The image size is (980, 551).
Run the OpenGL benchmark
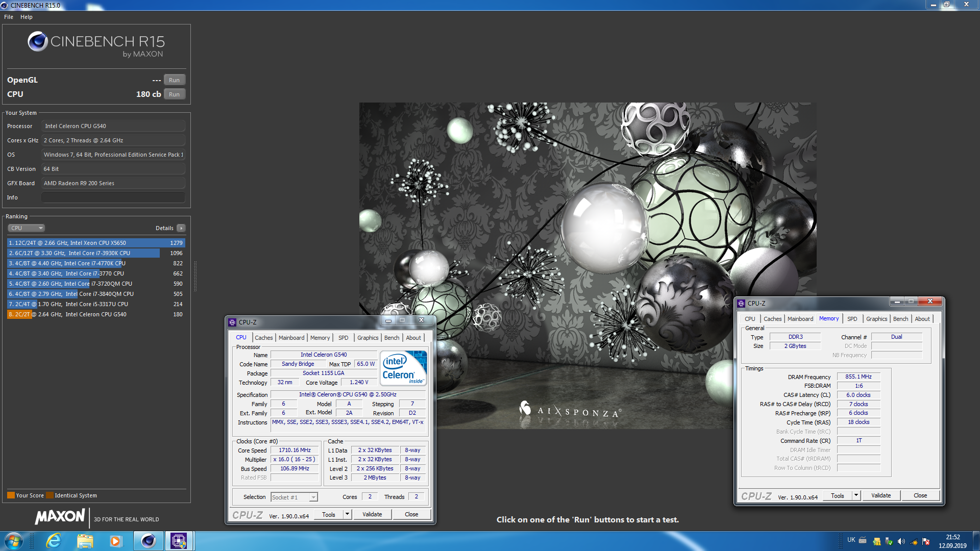[175, 80]
